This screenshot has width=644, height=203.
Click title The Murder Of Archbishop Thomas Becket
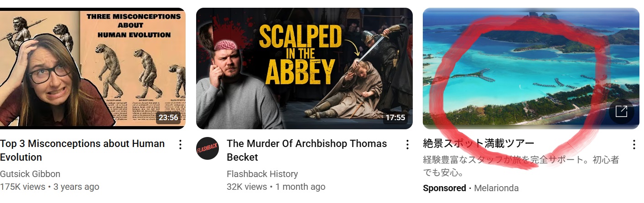(306, 150)
